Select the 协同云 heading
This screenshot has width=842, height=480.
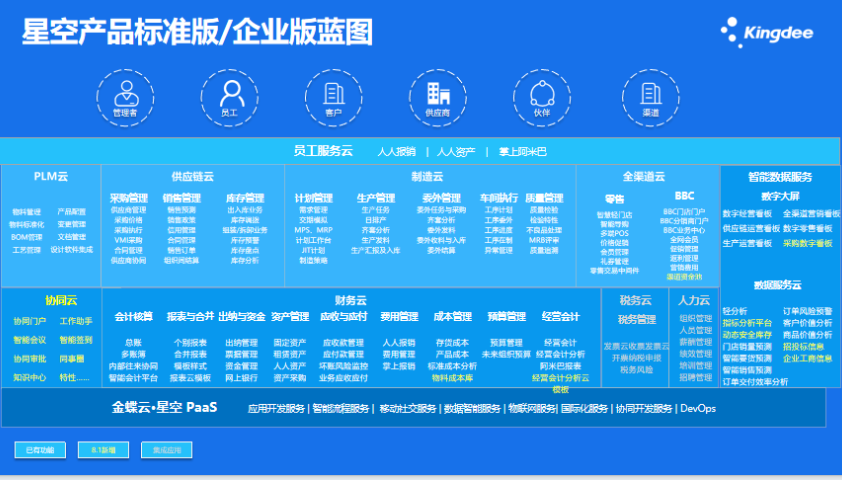[61, 300]
